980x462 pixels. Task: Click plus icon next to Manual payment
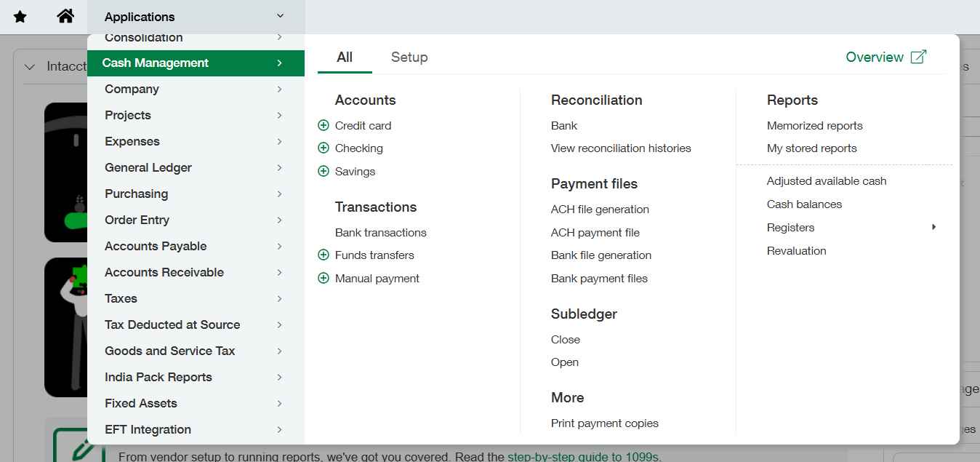pos(324,279)
